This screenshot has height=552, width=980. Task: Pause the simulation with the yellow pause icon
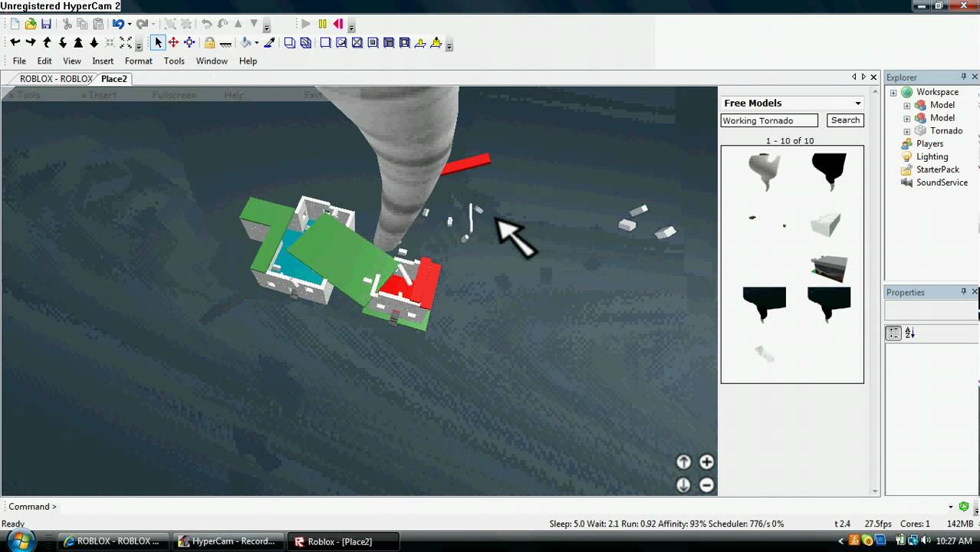coord(322,24)
